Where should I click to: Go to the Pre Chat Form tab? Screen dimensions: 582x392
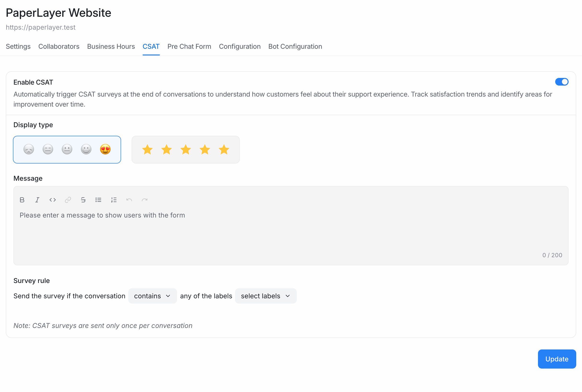tap(189, 47)
